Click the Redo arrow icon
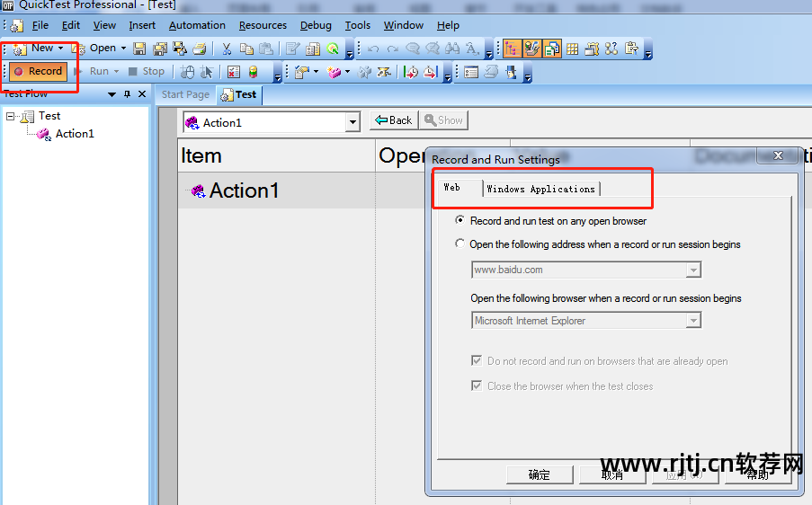 click(393, 49)
